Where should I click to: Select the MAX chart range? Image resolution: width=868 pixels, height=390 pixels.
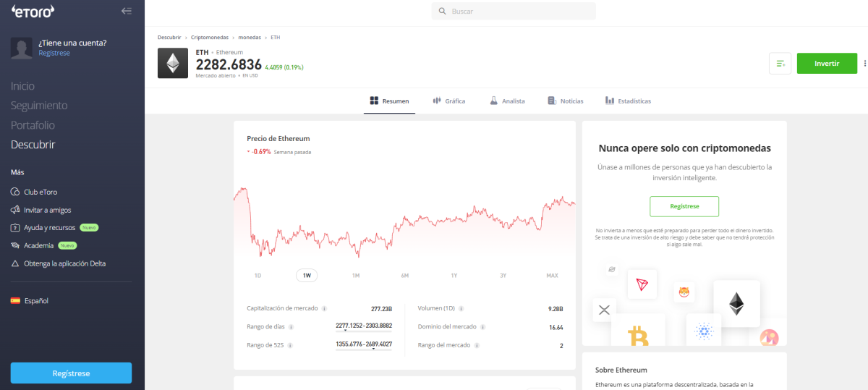tap(552, 276)
